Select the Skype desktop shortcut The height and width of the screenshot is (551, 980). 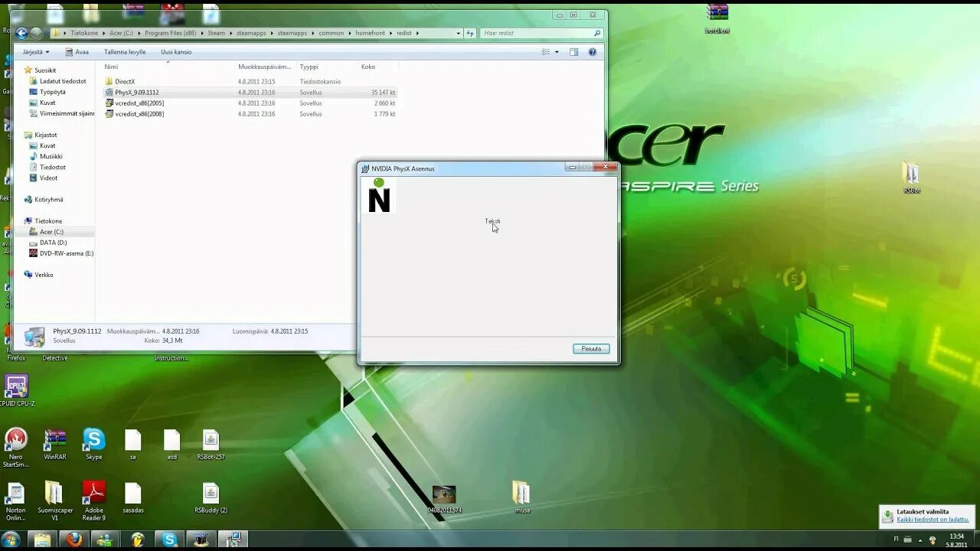point(94,445)
